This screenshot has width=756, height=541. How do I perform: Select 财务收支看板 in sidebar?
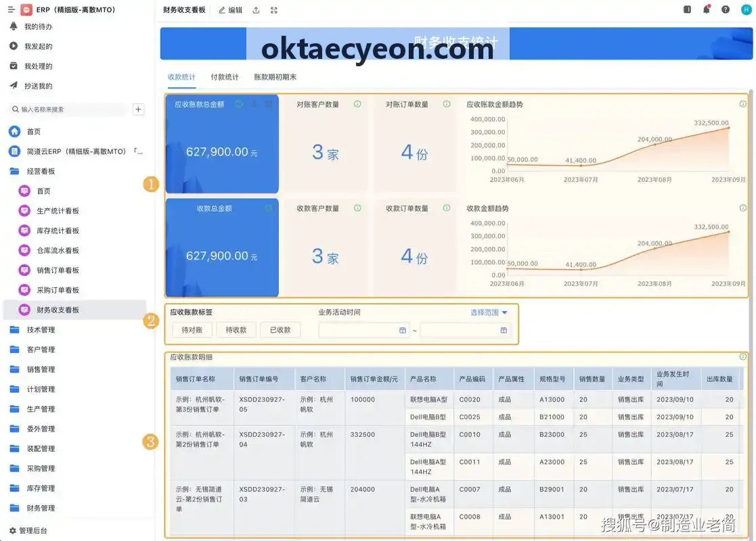[74, 310]
